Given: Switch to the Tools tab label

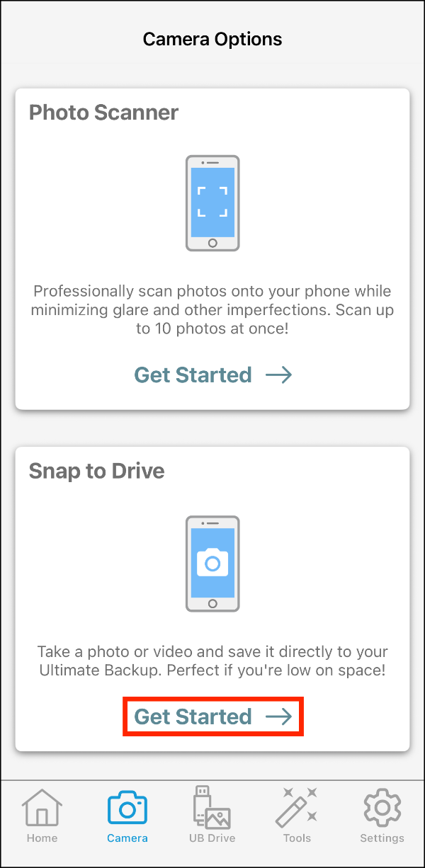Looking at the screenshot, I should tap(297, 838).
